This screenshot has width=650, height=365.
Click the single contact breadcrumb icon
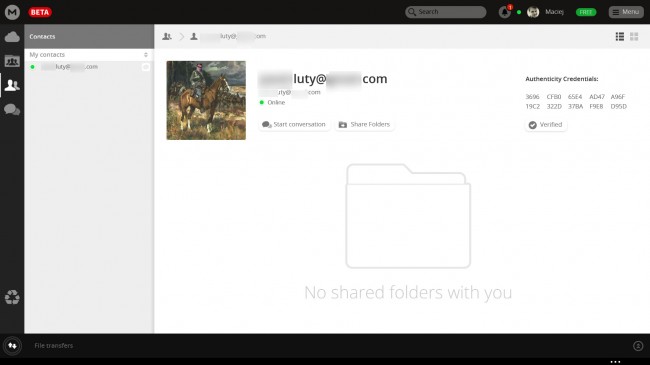[x=194, y=36]
